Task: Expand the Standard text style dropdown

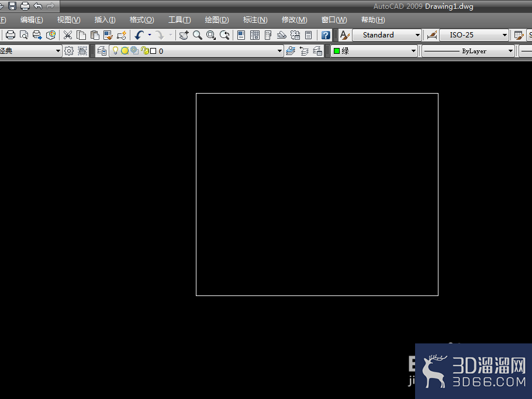Action: [x=417, y=35]
